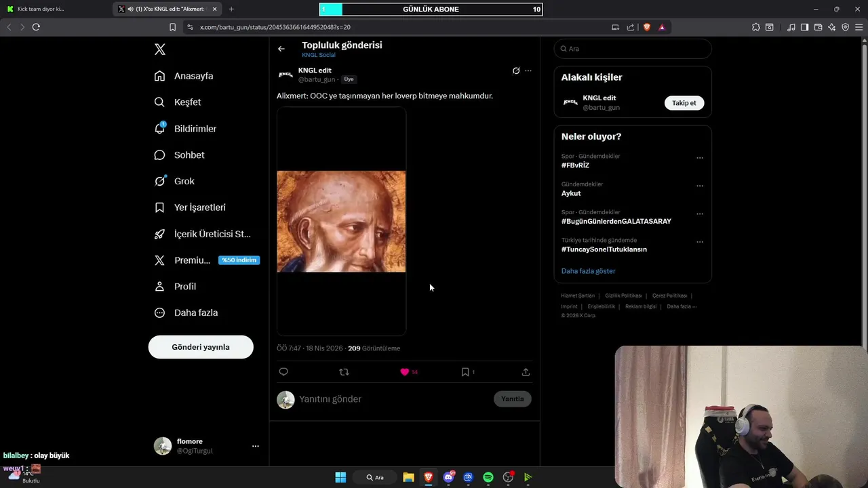Click the X logo in sidebar
This screenshot has height=488, width=868.
pyautogui.click(x=160, y=49)
